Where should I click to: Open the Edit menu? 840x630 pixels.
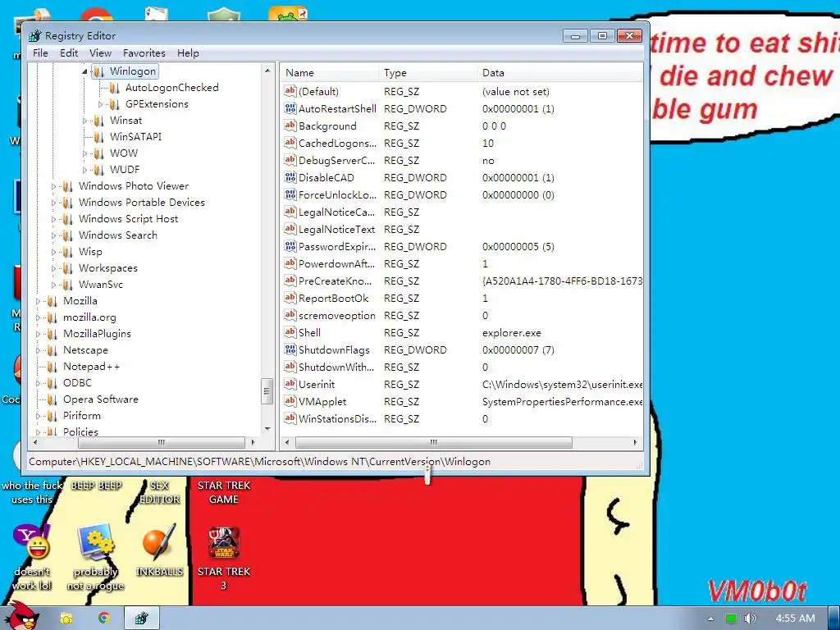(69, 53)
